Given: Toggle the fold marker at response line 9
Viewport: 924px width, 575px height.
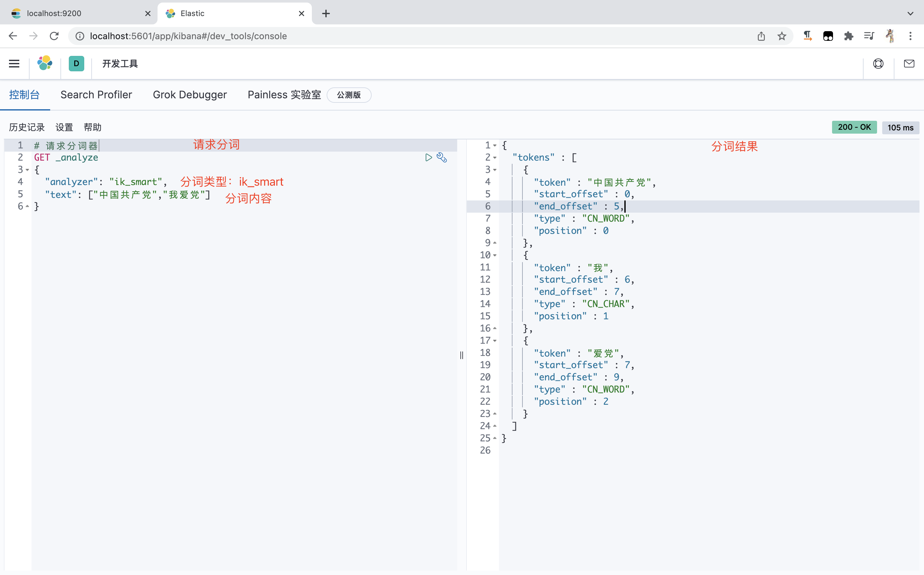Looking at the screenshot, I should click(x=495, y=243).
